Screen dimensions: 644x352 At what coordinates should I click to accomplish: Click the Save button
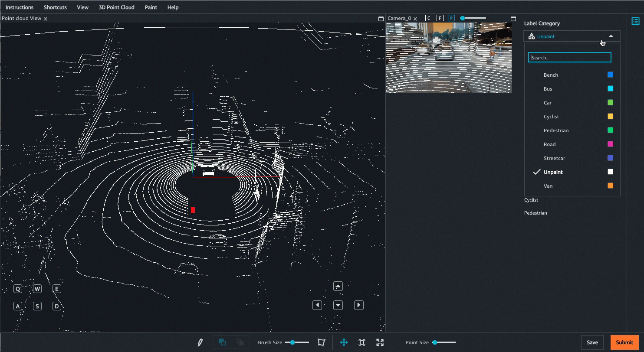(592, 342)
